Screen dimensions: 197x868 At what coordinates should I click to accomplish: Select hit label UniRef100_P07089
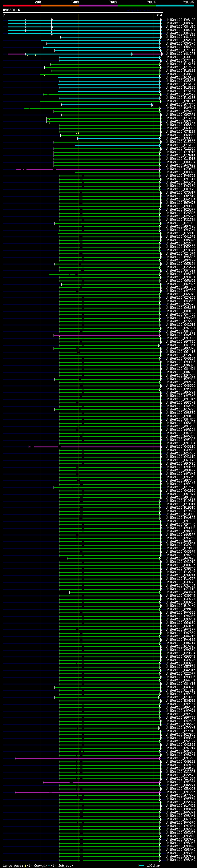tap(180, 433)
